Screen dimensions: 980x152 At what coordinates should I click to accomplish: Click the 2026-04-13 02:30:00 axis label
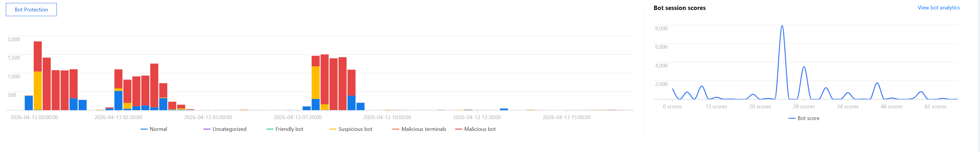(118, 117)
